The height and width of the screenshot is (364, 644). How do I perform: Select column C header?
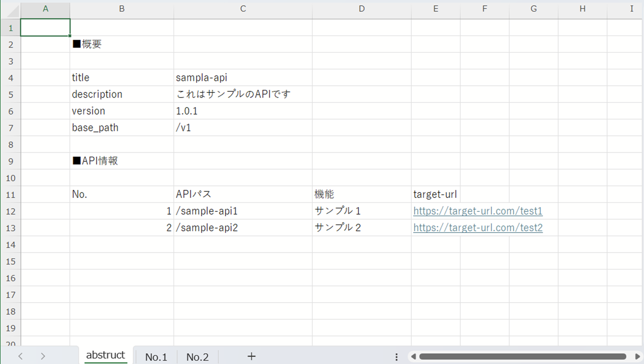(243, 9)
